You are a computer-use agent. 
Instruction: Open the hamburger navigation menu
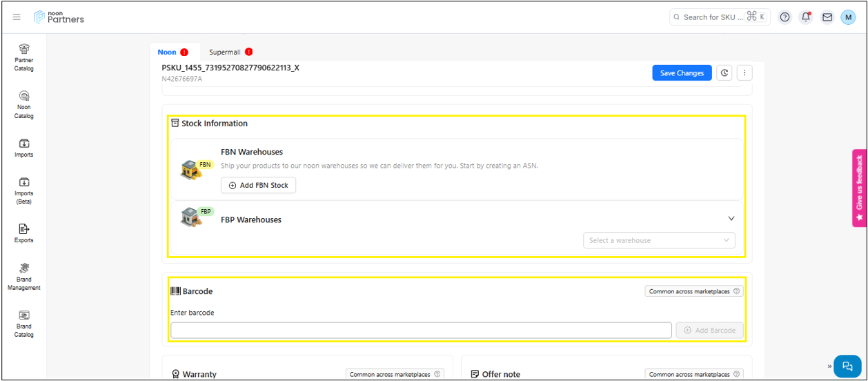(17, 17)
